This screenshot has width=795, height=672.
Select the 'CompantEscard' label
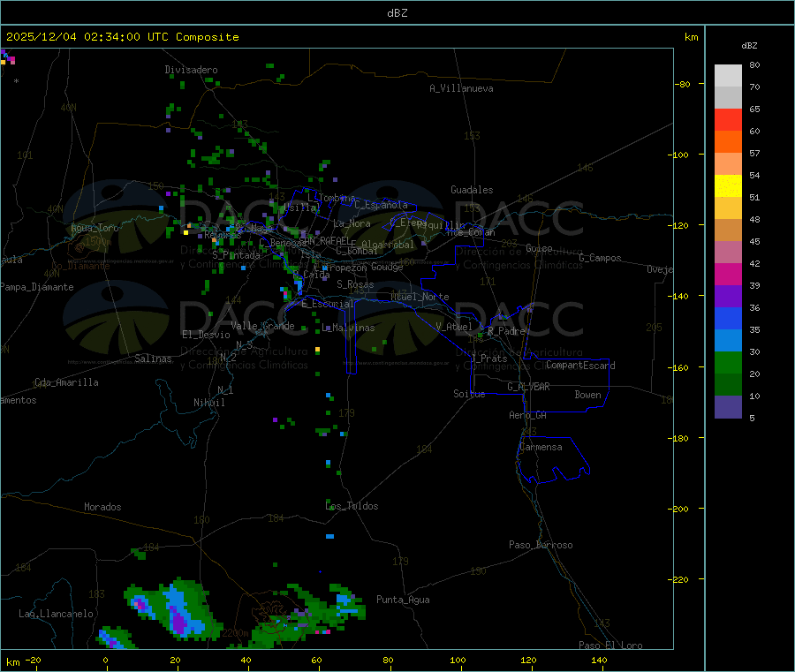(x=580, y=366)
